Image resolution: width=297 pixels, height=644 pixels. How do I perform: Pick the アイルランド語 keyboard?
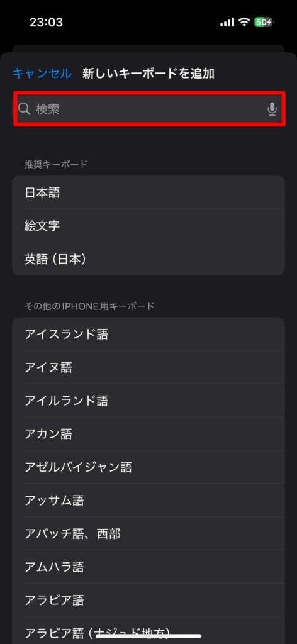tap(148, 401)
